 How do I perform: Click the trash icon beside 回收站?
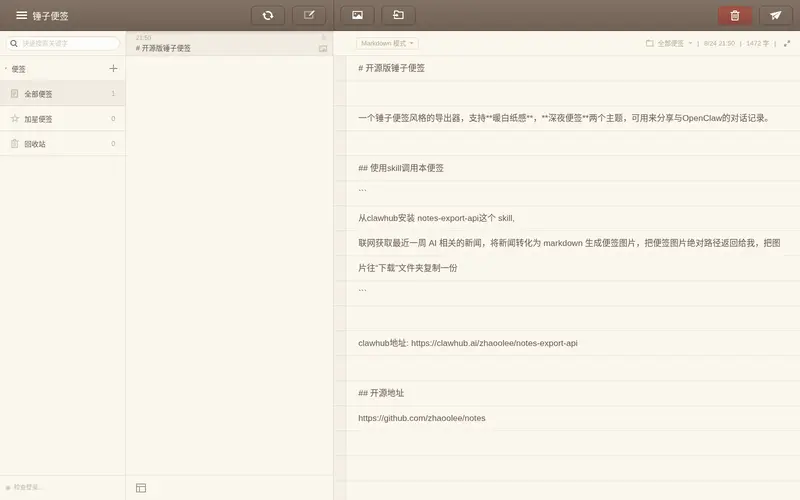14,143
